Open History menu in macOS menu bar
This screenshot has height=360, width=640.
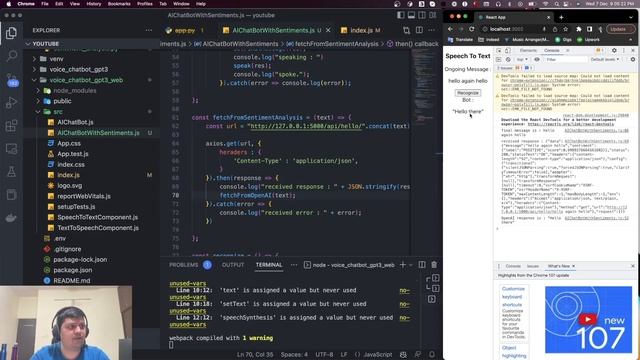point(93,4)
